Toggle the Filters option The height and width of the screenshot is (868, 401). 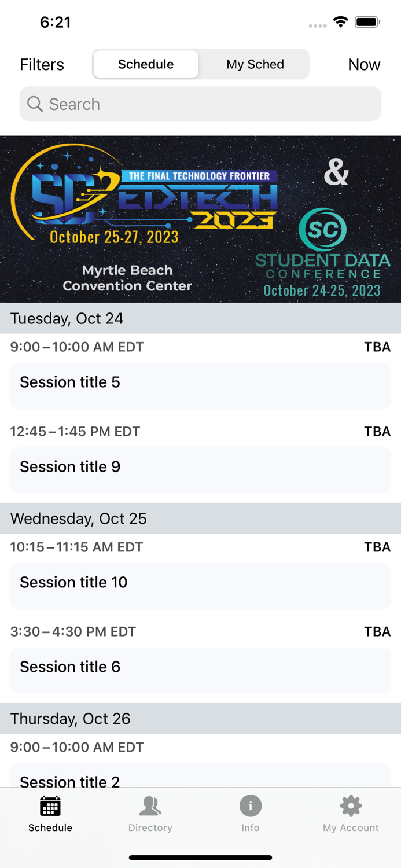[x=41, y=65]
